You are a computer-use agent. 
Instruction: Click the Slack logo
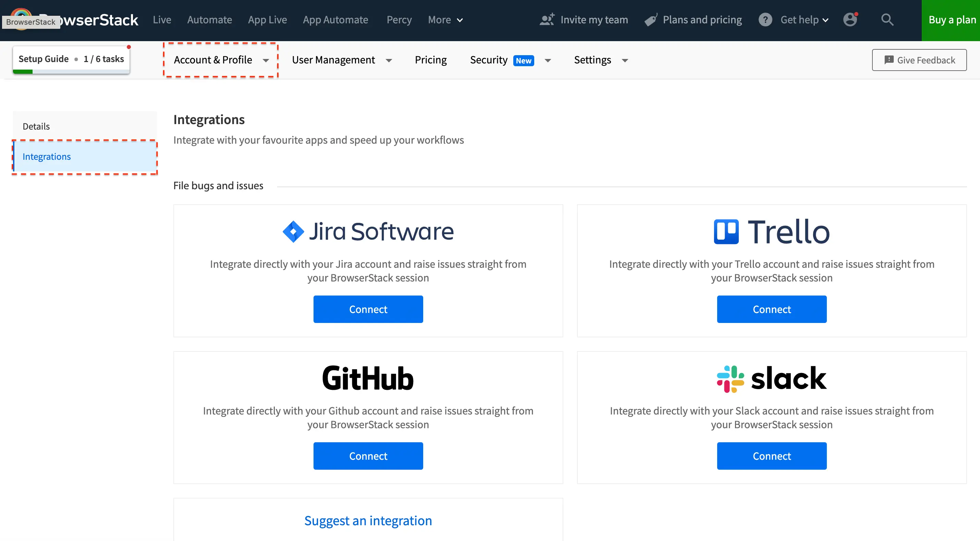click(772, 378)
